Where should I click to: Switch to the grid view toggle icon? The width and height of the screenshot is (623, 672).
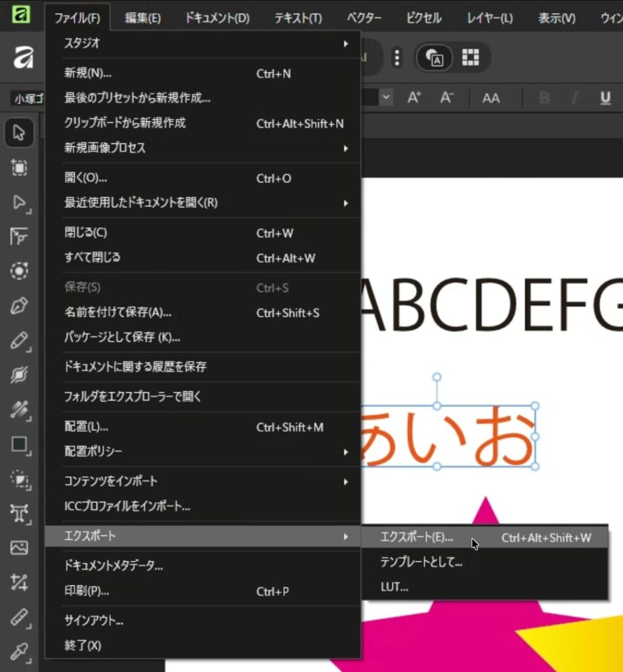[470, 58]
